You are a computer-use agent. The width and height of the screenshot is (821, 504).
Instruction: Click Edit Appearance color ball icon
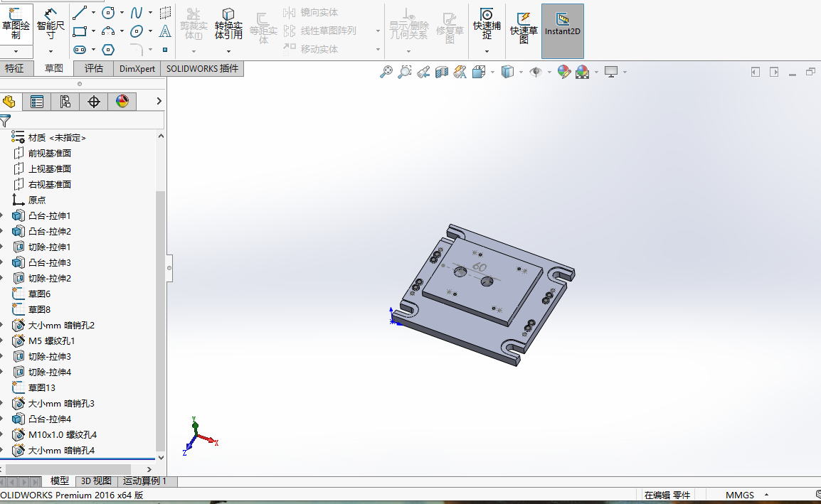coord(564,72)
